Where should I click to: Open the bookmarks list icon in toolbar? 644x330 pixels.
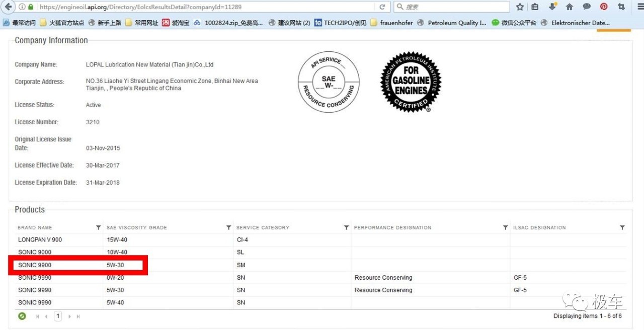(x=535, y=7)
